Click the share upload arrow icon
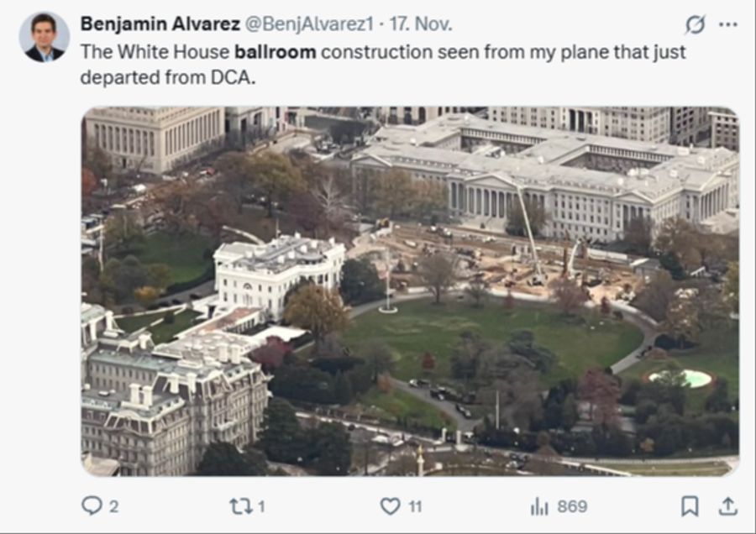 pos(727,505)
